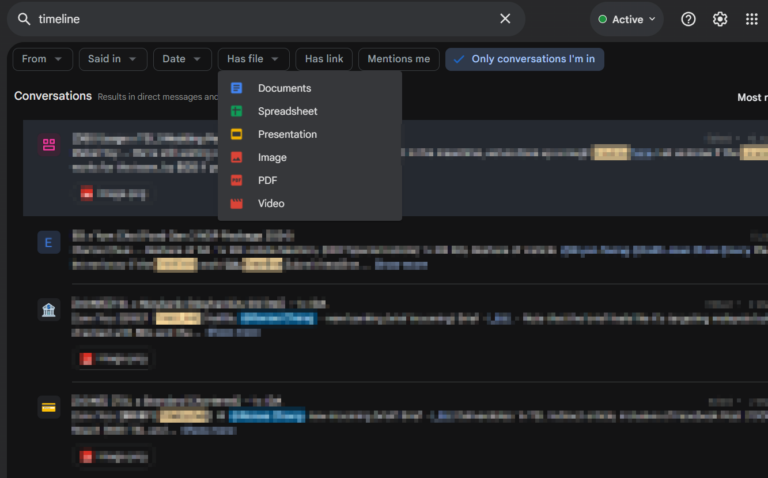Open the Help question mark icon
The width and height of the screenshot is (768, 478).
click(x=688, y=19)
